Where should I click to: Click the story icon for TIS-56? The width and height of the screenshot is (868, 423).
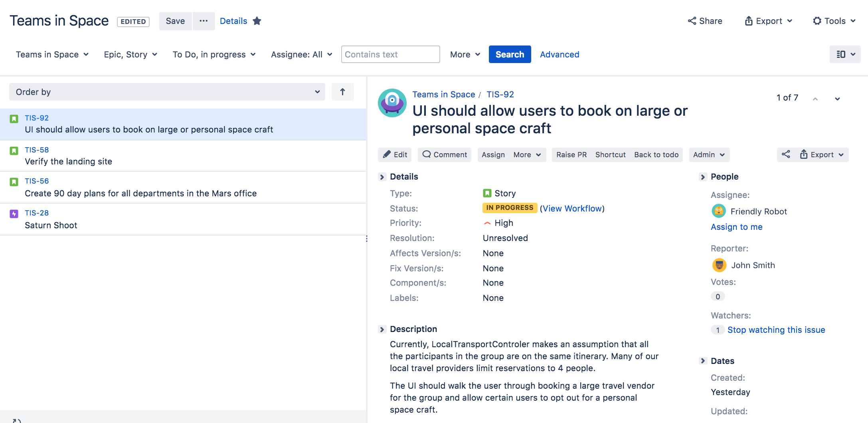[14, 182]
